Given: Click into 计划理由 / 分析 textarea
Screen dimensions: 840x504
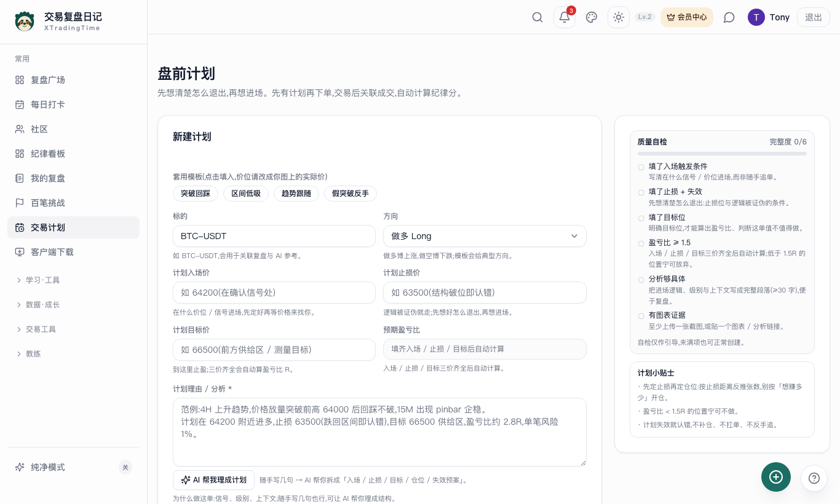Looking at the screenshot, I should point(379,432).
